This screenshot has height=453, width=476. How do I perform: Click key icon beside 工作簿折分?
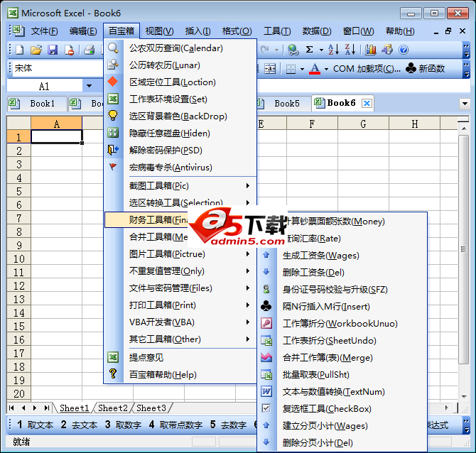tap(266, 323)
